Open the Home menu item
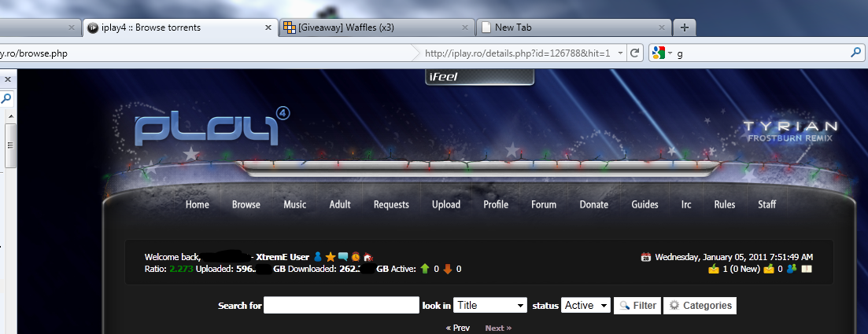 click(197, 204)
